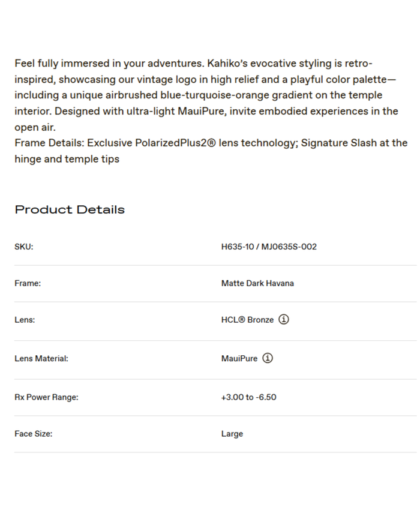Click the info icon next to HCL® Bronze
420x510 pixels.
click(284, 320)
